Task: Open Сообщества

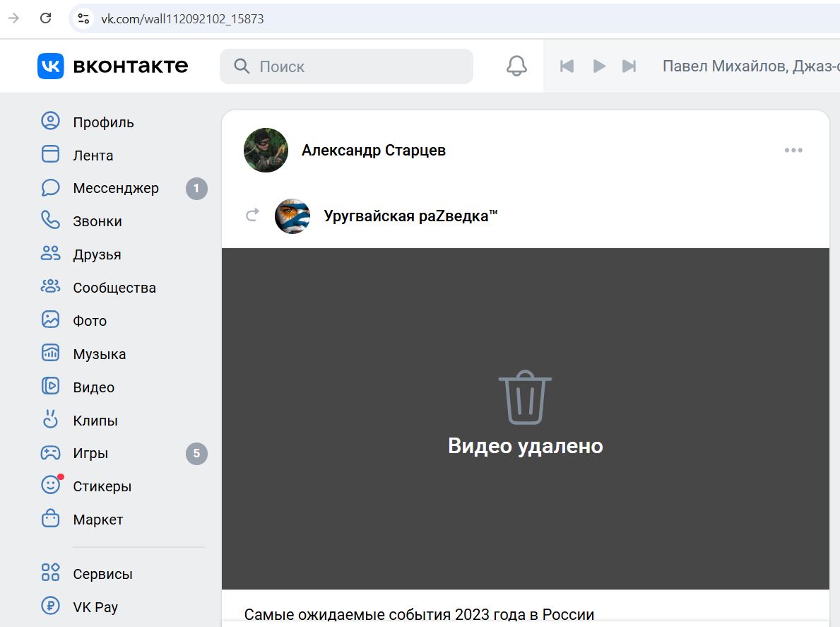Action: pos(114,288)
